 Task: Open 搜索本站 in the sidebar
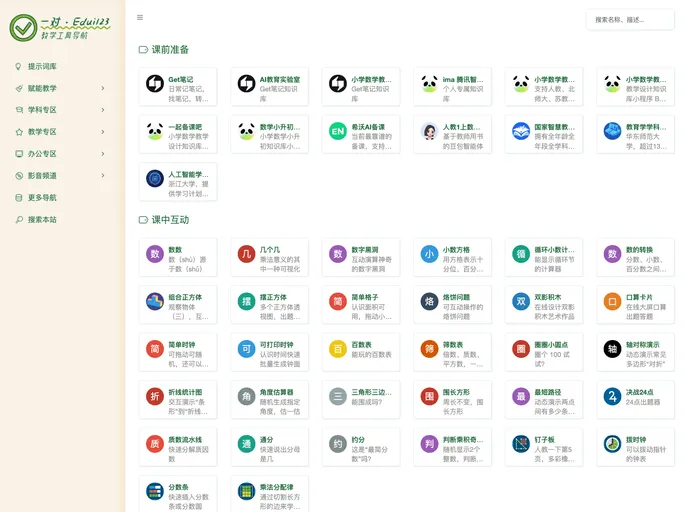click(x=42, y=219)
